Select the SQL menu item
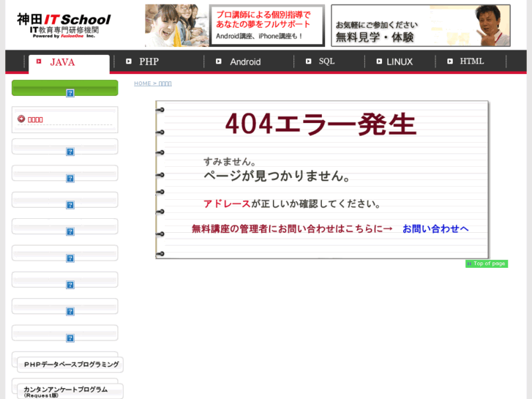The image size is (532, 399). (326, 61)
